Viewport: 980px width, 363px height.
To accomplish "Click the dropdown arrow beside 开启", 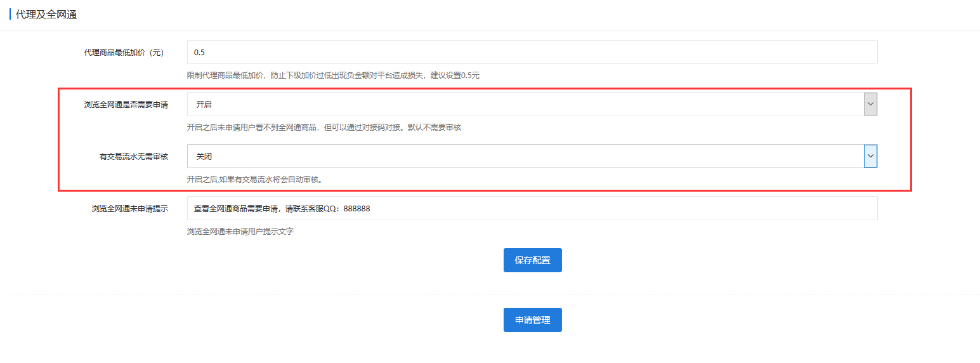I will point(870,104).
